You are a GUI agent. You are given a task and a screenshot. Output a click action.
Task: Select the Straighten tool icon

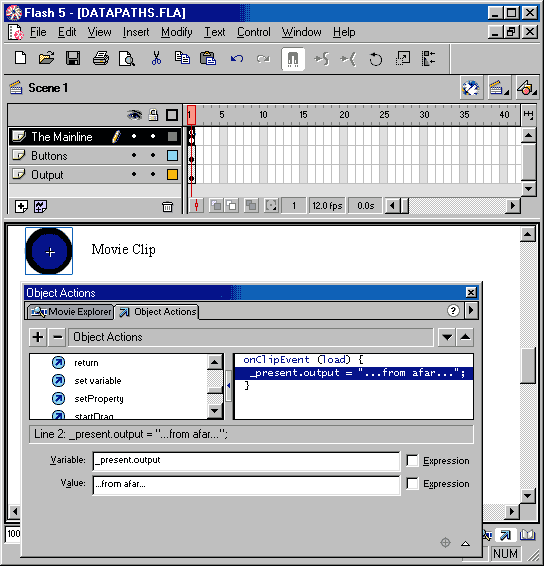tap(348, 59)
